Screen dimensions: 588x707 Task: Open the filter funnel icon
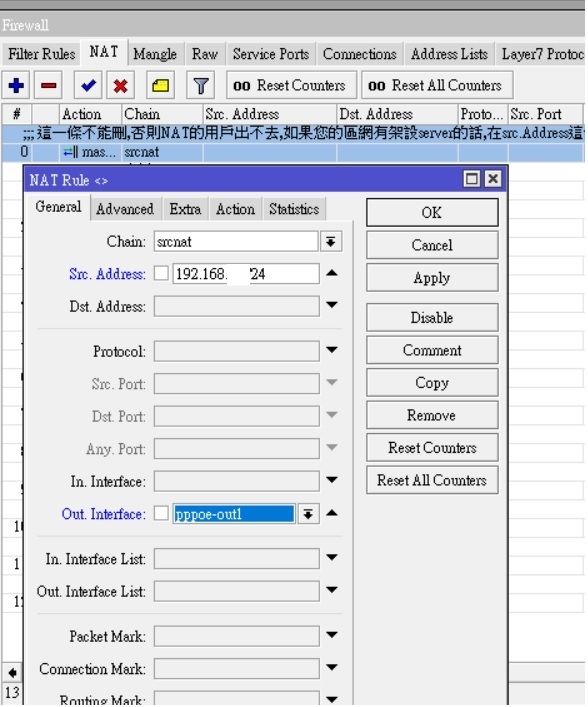click(201, 85)
